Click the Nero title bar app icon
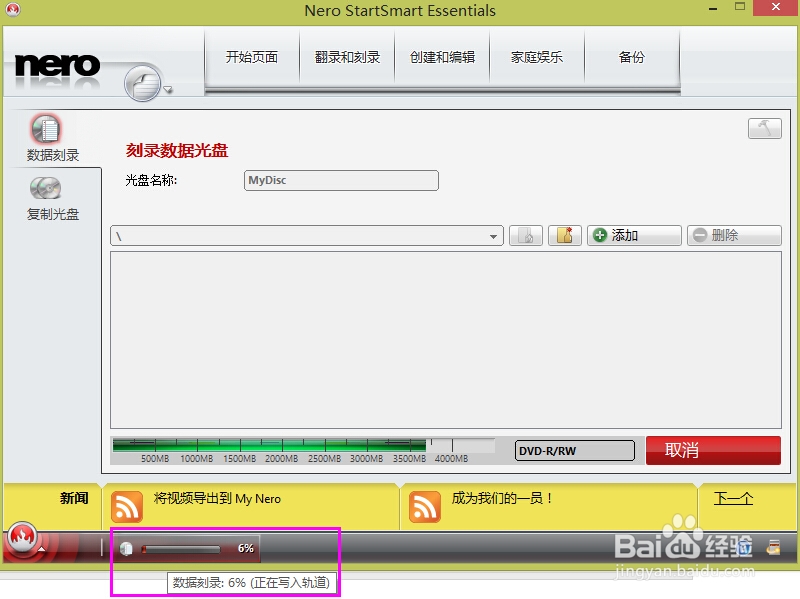Image resolution: width=800 pixels, height=599 pixels. pyautogui.click(x=12, y=9)
